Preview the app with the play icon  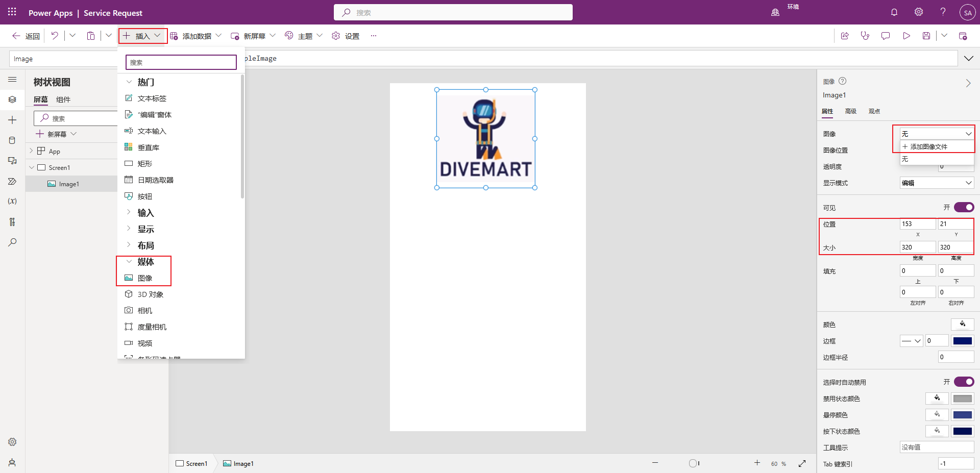(x=906, y=36)
